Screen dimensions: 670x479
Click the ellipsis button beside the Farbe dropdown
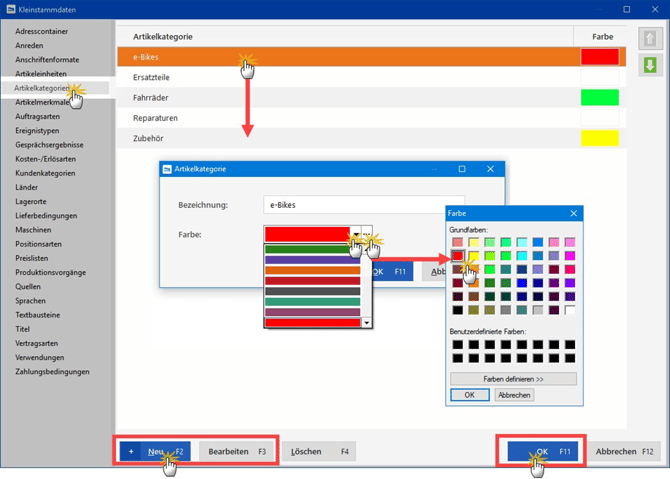click(x=367, y=233)
